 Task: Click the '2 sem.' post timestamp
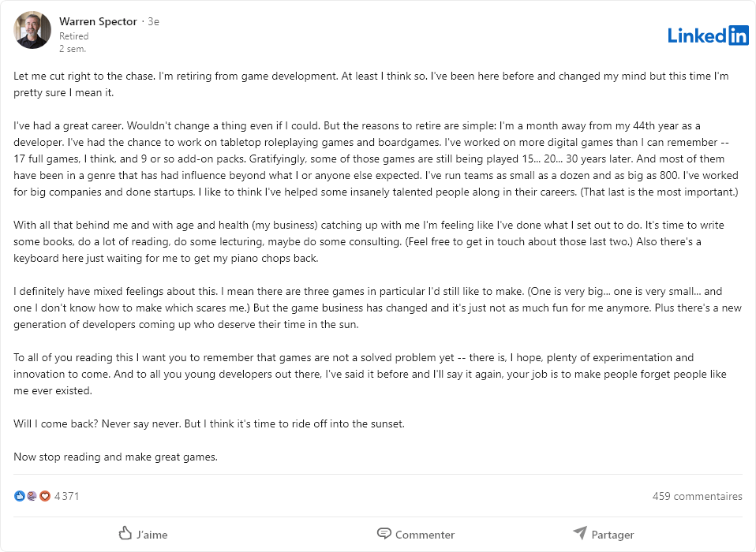(73, 49)
